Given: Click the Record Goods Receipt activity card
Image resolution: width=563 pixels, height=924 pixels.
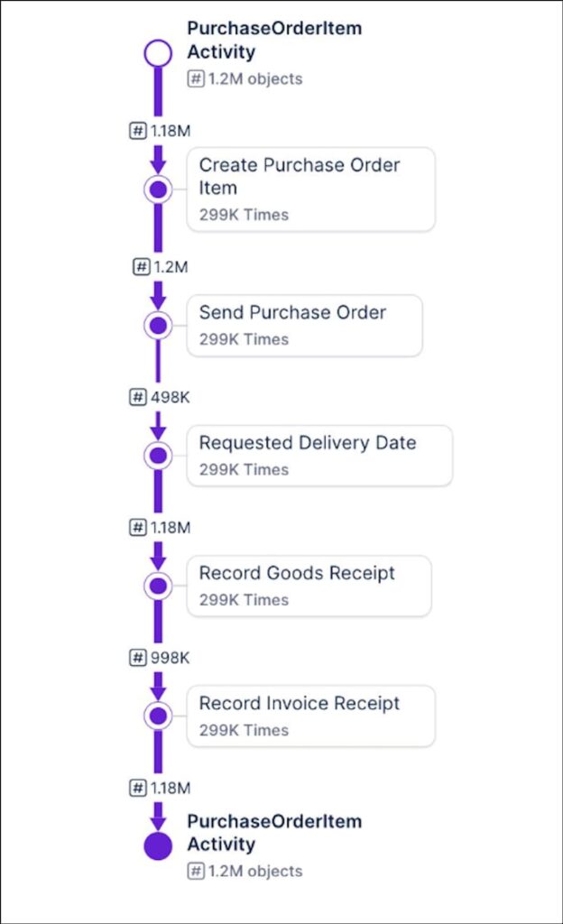Looking at the screenshot, I should tap(309, 586).
